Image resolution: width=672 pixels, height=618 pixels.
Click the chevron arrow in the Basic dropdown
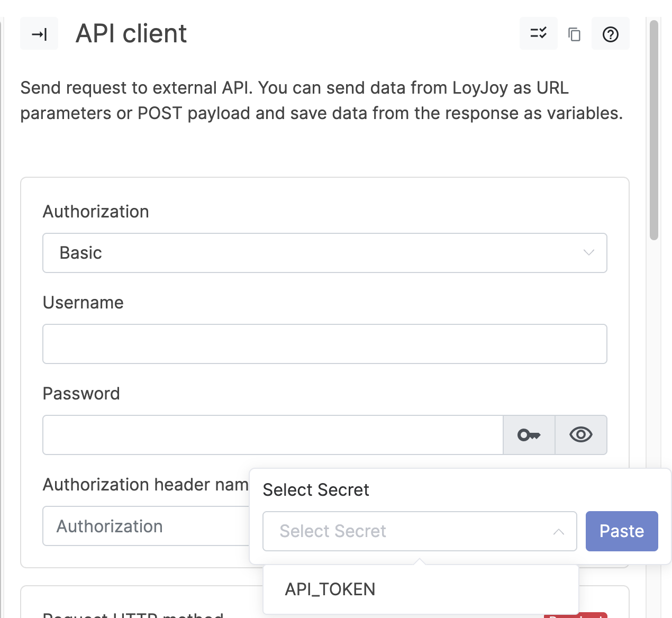coord(588,253)
